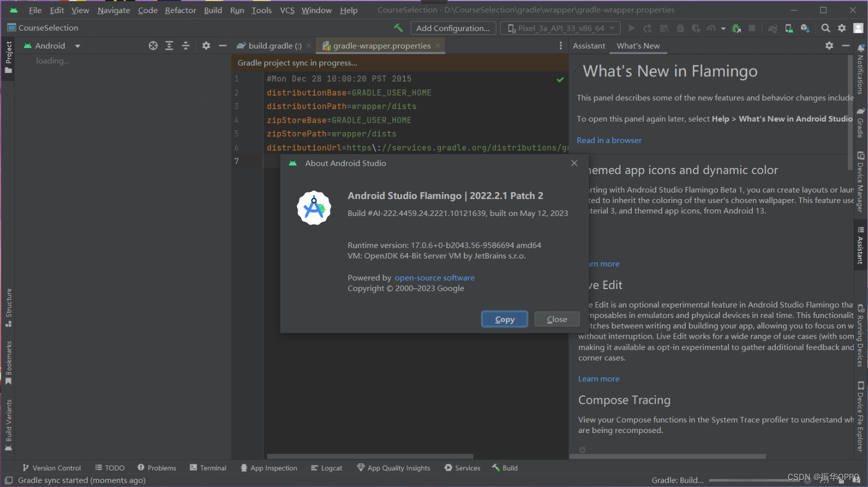Click the Search Everywhere magnifier icon

click(x=826, y=28)
